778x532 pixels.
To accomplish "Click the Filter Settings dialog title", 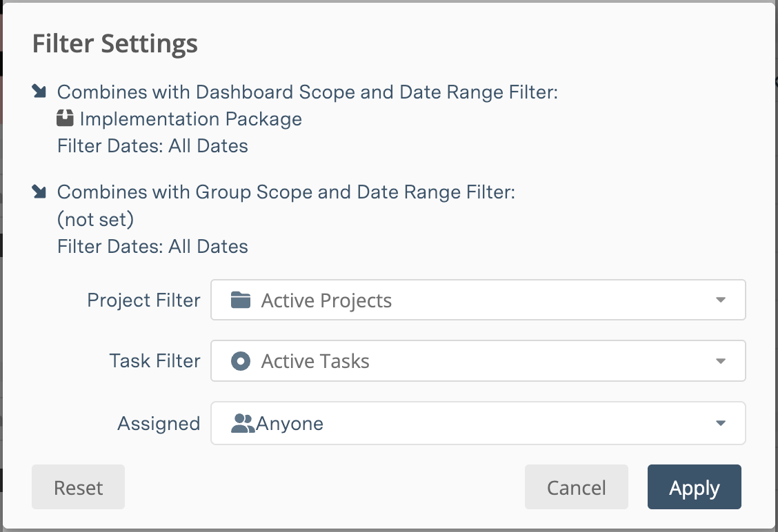I will (x=114, y=43).
